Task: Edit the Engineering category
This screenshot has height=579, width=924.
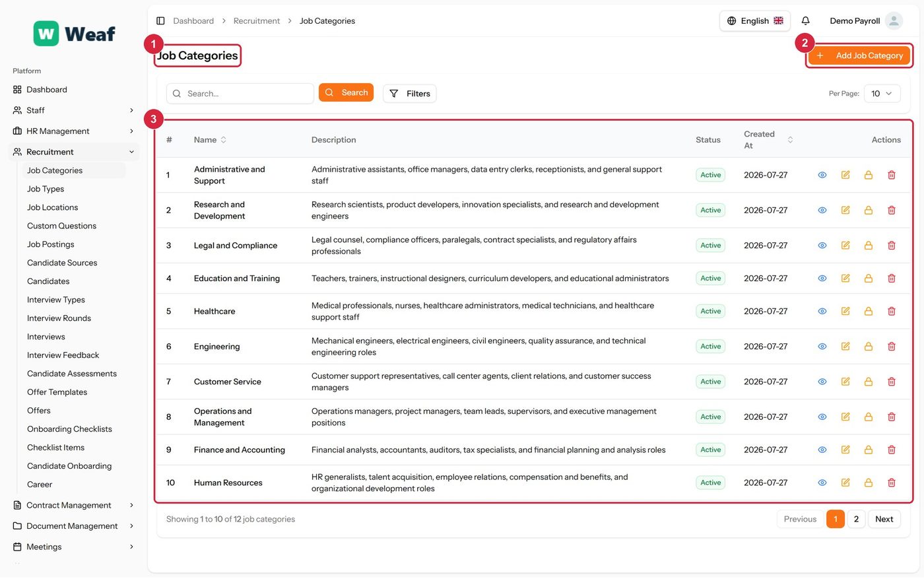Action: pyautogui.click(x=845, y=347)
